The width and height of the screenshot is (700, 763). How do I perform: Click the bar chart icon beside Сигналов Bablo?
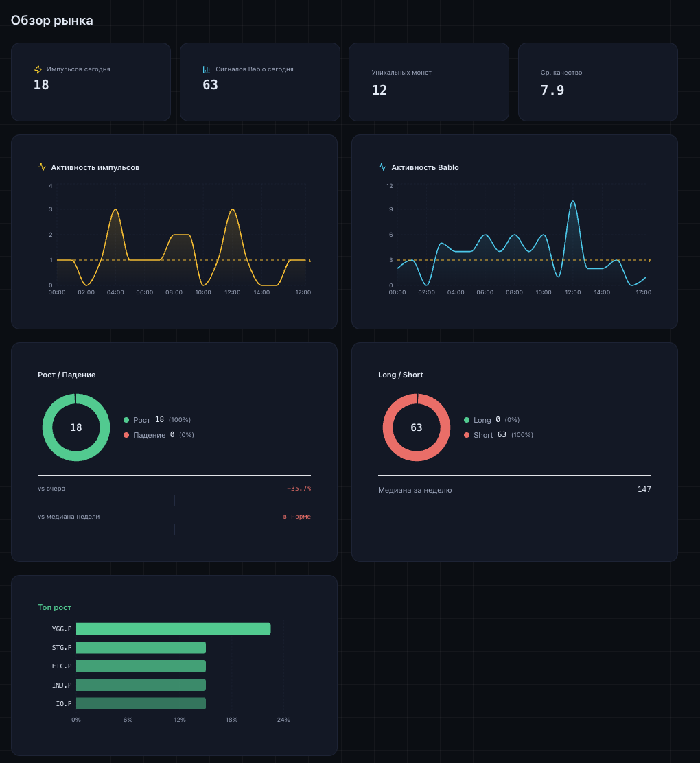tap(207, 69)
